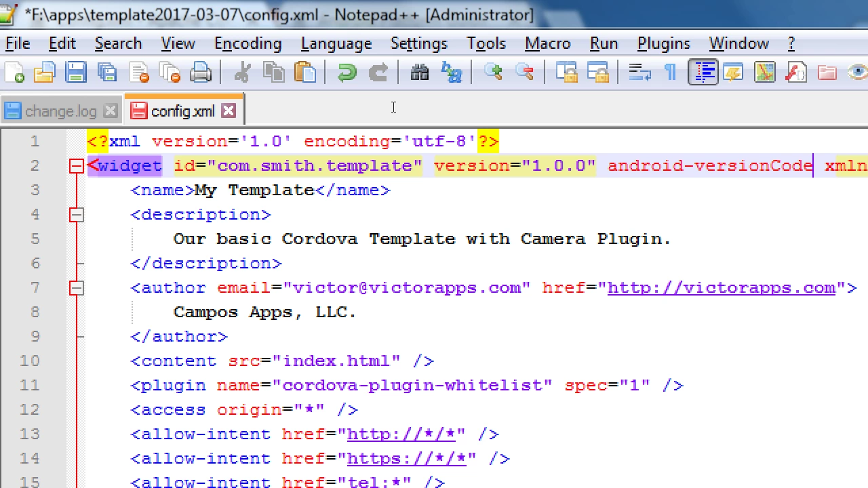Open the Run menu

[604, 43]
